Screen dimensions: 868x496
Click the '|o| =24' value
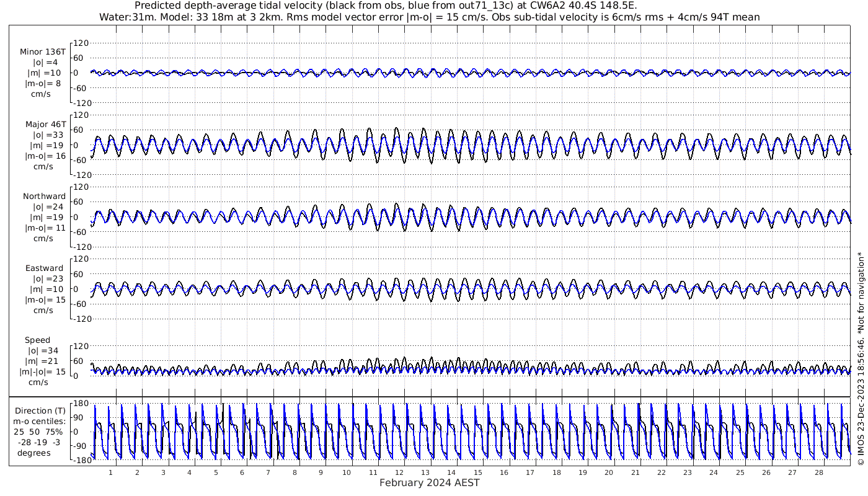click(48, 206)
